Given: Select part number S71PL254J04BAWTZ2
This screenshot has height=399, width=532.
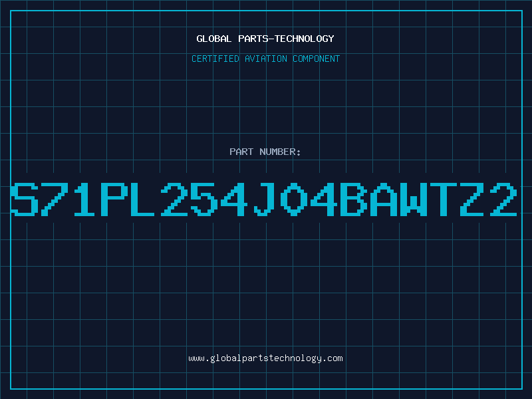Looking at the screenshot, I should point(263,199).
